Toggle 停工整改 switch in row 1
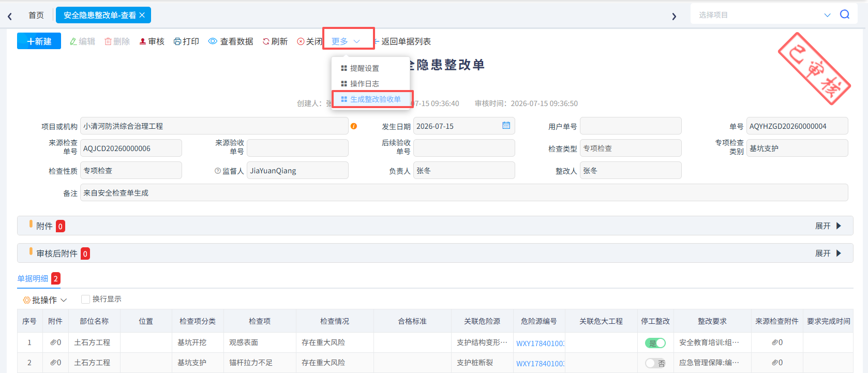This screenshot has height=373, width=868. point(655,343)
